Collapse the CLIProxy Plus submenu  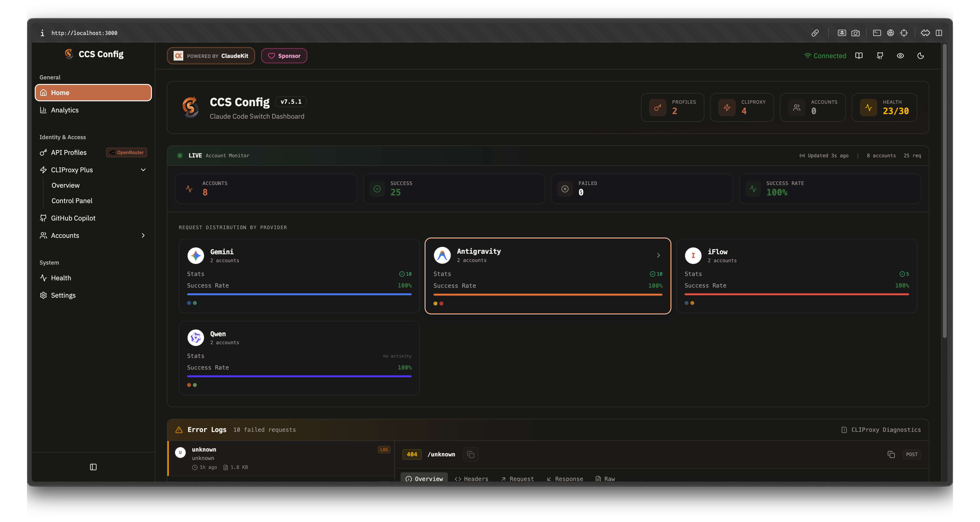143,170
